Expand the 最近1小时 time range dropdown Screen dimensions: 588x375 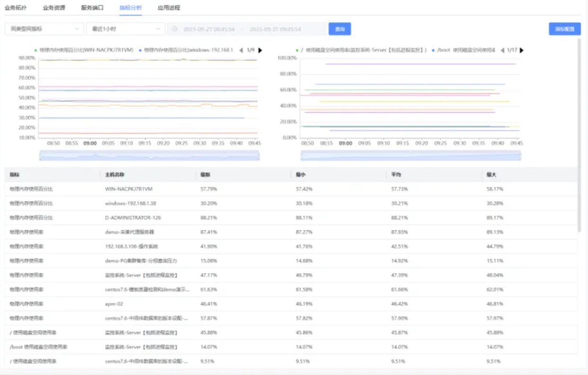pos(125,29)
